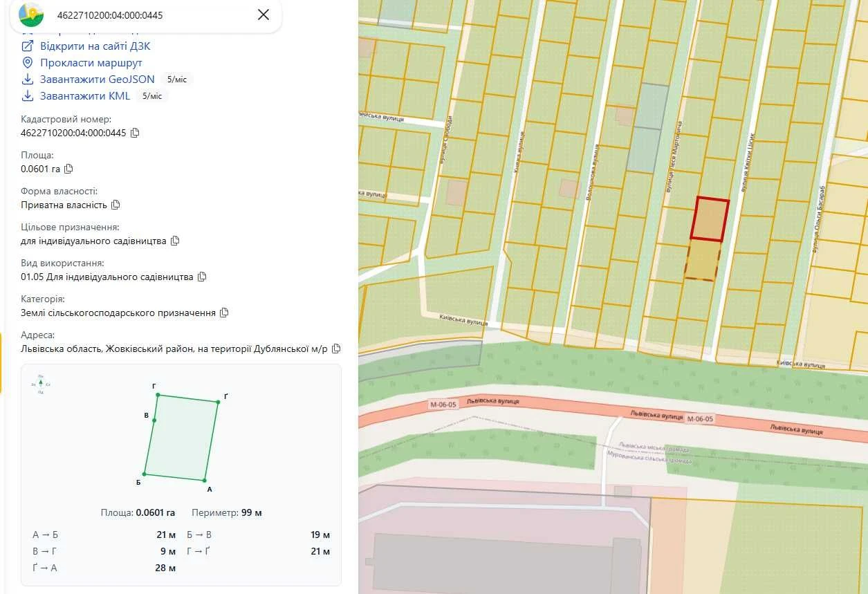Click the Приватна власність text
This screenshot has height=594, width=868.
[x=64, y=205]
